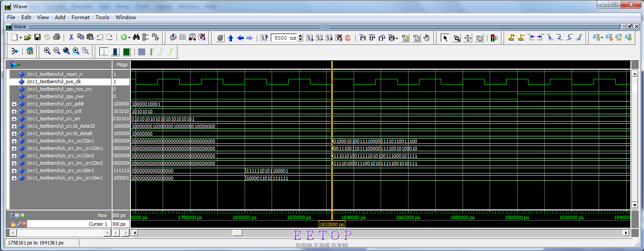Image resolution: width=644 pixels, height=251 pixels.
Task: Click the pan hand Break icon
Action: [x=426, y=38]
